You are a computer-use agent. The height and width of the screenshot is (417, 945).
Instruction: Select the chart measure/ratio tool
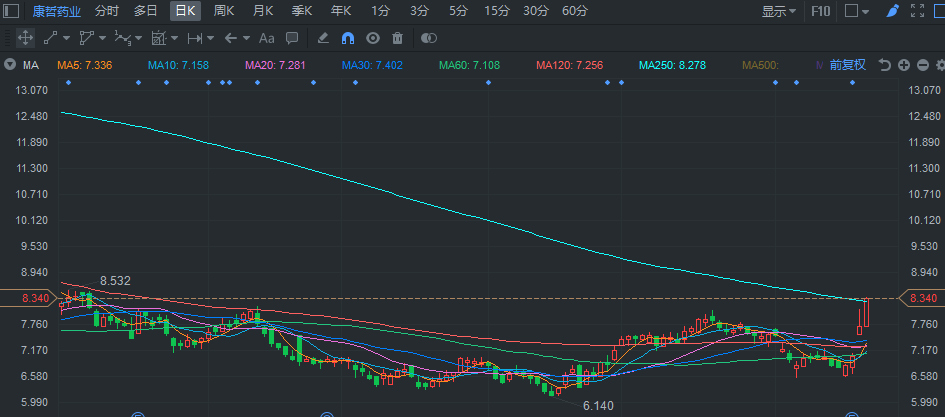point(159,38)
